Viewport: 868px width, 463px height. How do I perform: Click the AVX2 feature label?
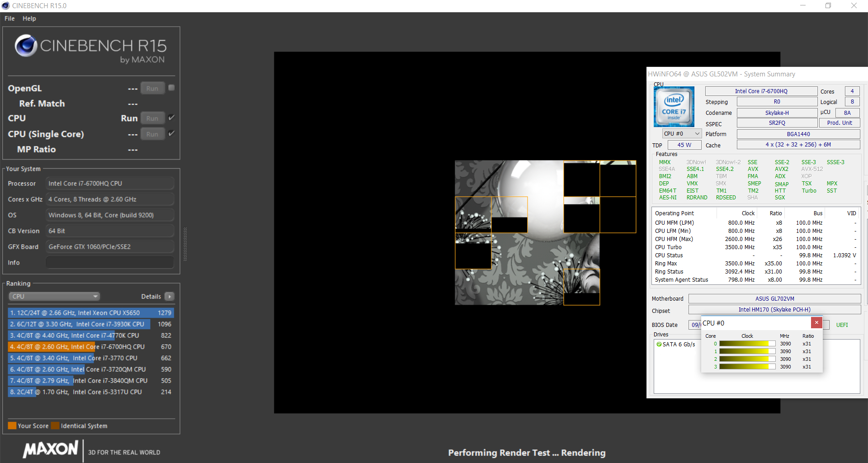(781, 169)
